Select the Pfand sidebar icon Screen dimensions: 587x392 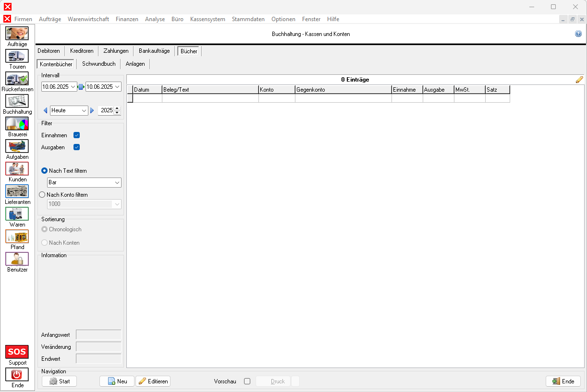17,237
